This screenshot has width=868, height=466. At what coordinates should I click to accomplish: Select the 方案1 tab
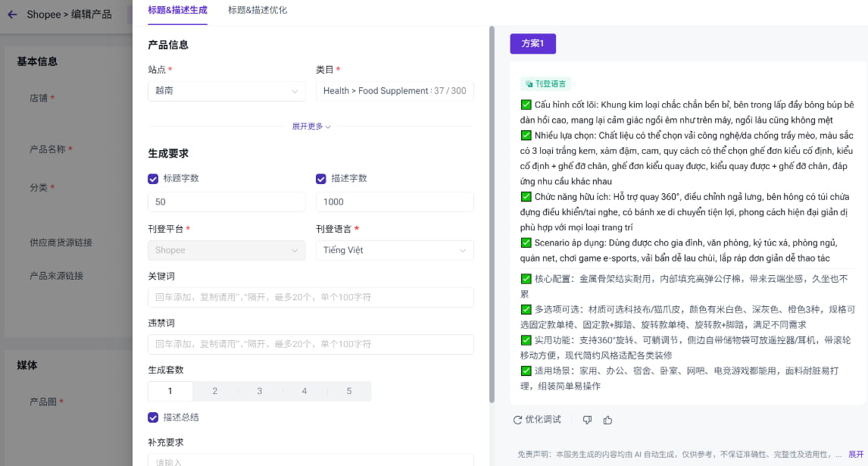(x=532, y=44)
